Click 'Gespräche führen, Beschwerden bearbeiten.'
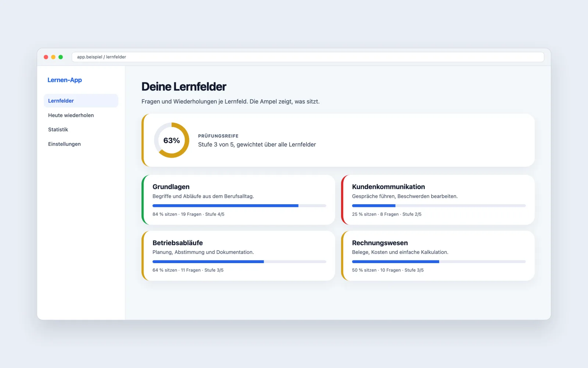This screenshot has height=368, width=588. [405, 196]
